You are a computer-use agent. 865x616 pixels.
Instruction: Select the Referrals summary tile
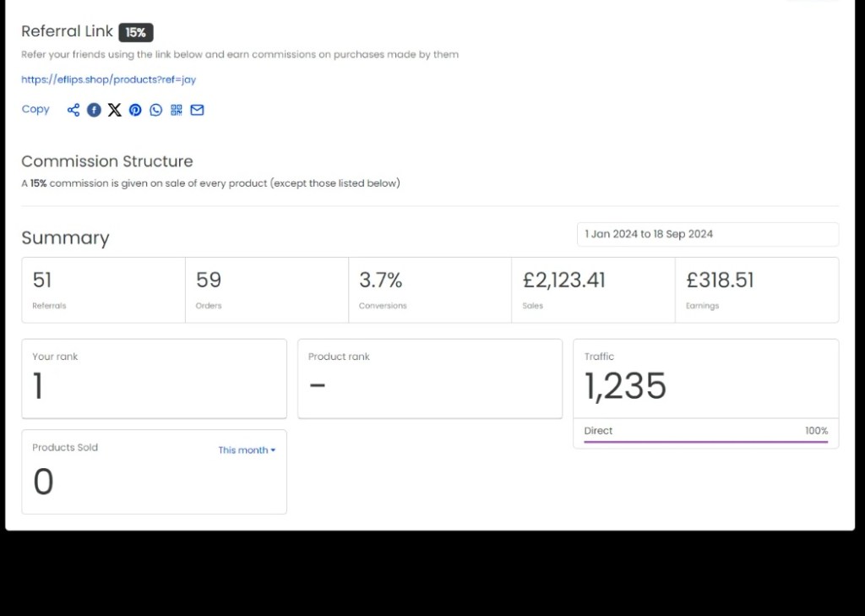103,290
